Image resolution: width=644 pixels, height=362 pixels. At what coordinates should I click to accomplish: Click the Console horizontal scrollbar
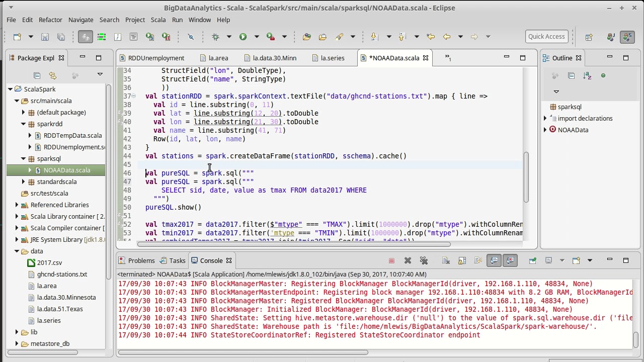pos(243,352)
